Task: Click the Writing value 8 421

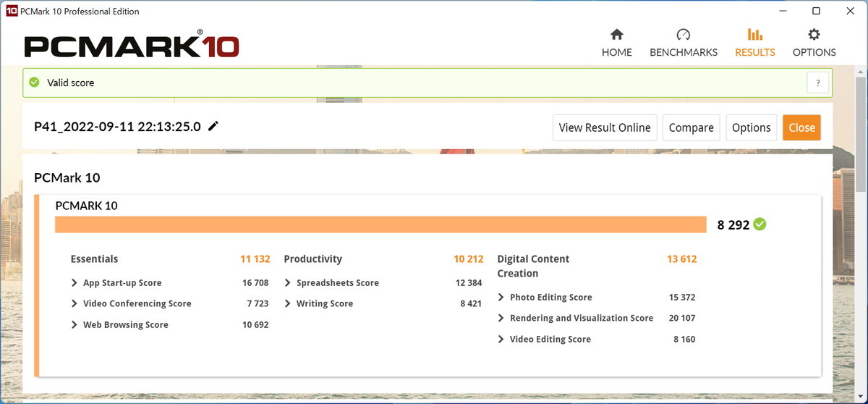Action: tap(471, 304)
